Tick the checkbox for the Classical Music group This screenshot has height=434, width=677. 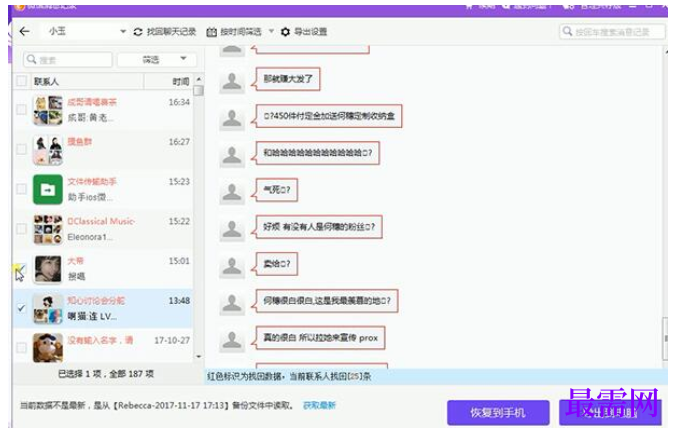tap(21, 229)
